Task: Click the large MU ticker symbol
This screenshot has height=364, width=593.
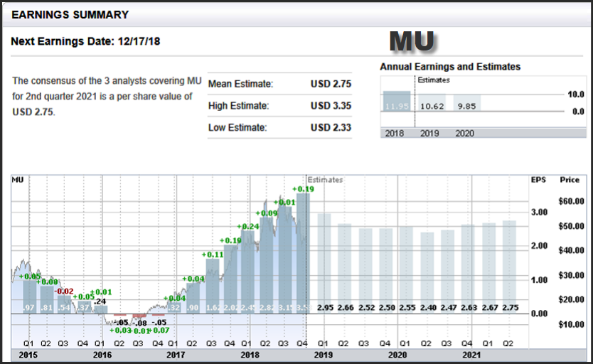Action: point(412,41)
